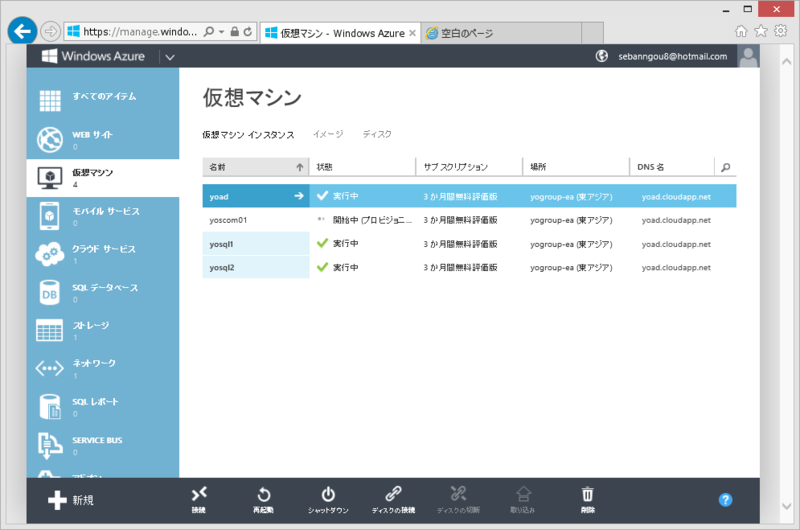Close the Windows Azure browser tab
The image size is (800, 530).
click(412, 33)
